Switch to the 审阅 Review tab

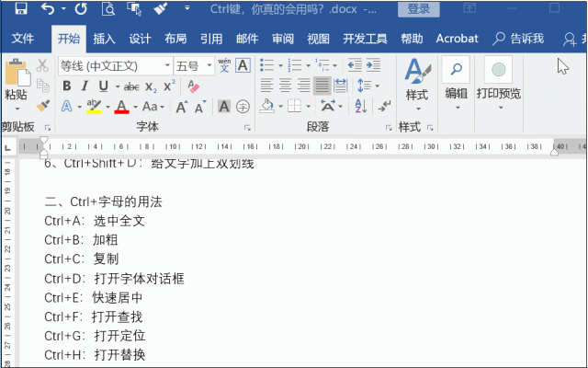coord(283,39)
